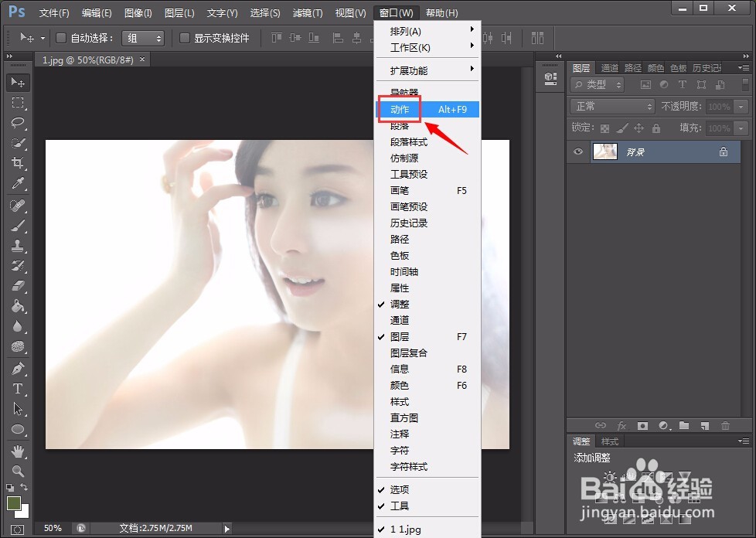Select the Pen tool
The image size is (756, 538).
coord(18,369)
